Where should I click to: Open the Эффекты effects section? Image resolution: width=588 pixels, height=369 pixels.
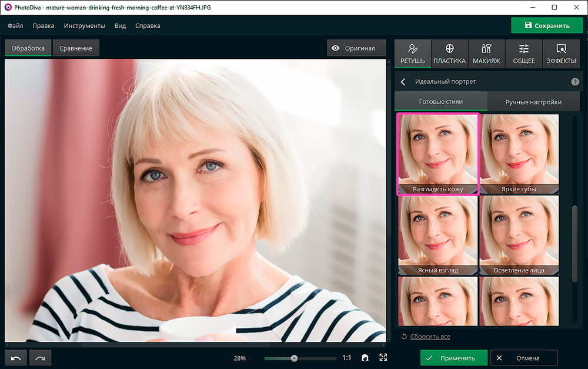click(561, 54)
